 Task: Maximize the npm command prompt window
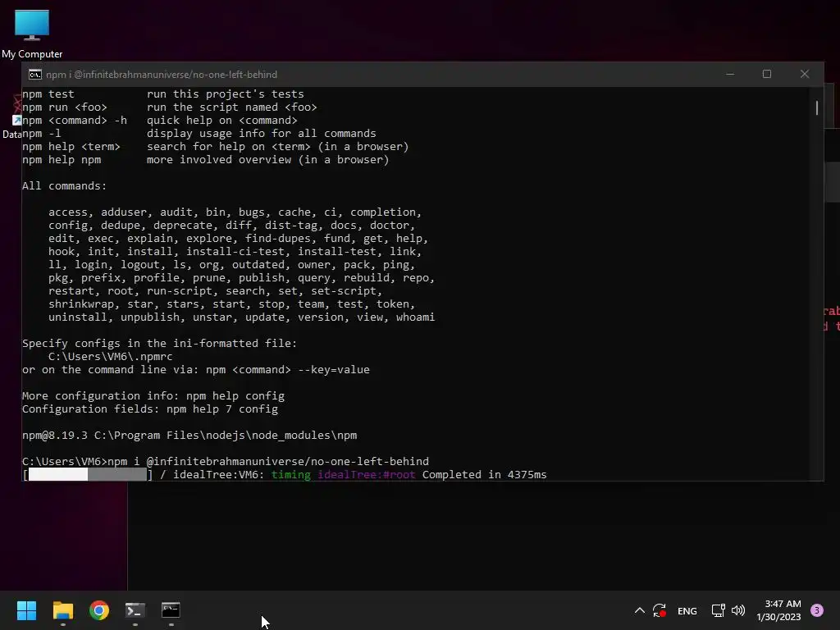click(x=767, y=74)
